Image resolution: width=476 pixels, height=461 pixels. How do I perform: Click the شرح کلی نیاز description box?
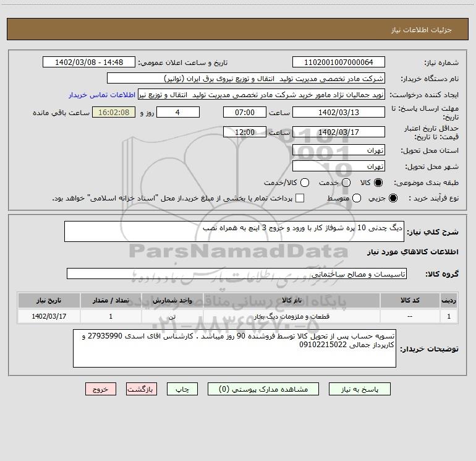[x=234, y=231]
